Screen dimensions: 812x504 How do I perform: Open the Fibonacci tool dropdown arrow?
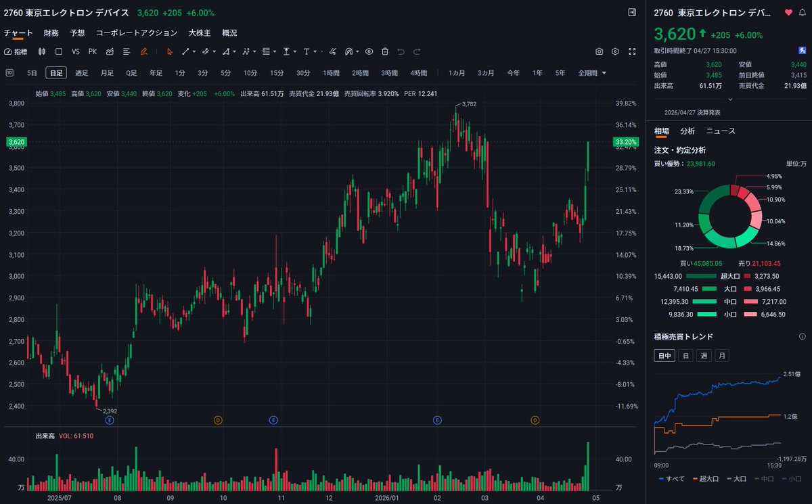tap(275, 51)
